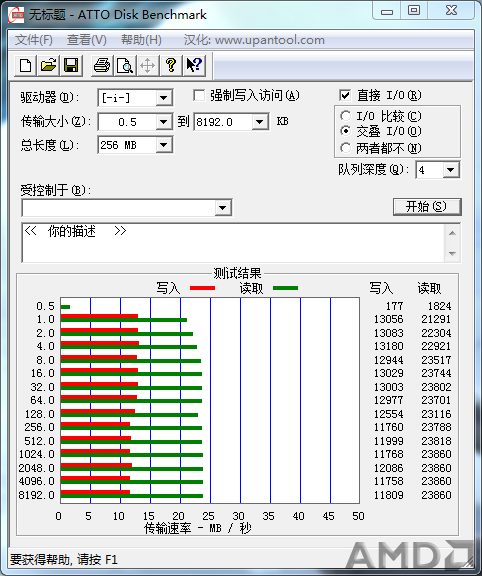This screenshot has width=482, height=576.
Task: Click into the 你的描述 description text box
Action: (x=234, y=243)
